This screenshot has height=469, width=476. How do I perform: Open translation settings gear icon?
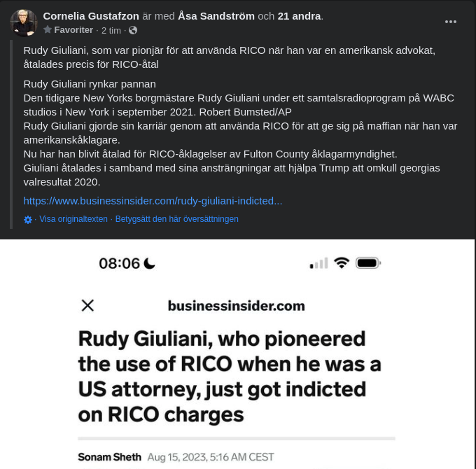(28, 219)
